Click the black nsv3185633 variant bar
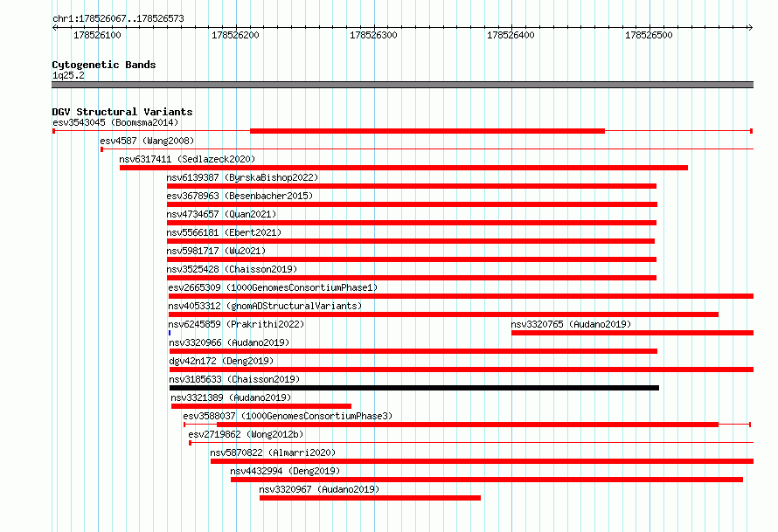 (414, 388)
